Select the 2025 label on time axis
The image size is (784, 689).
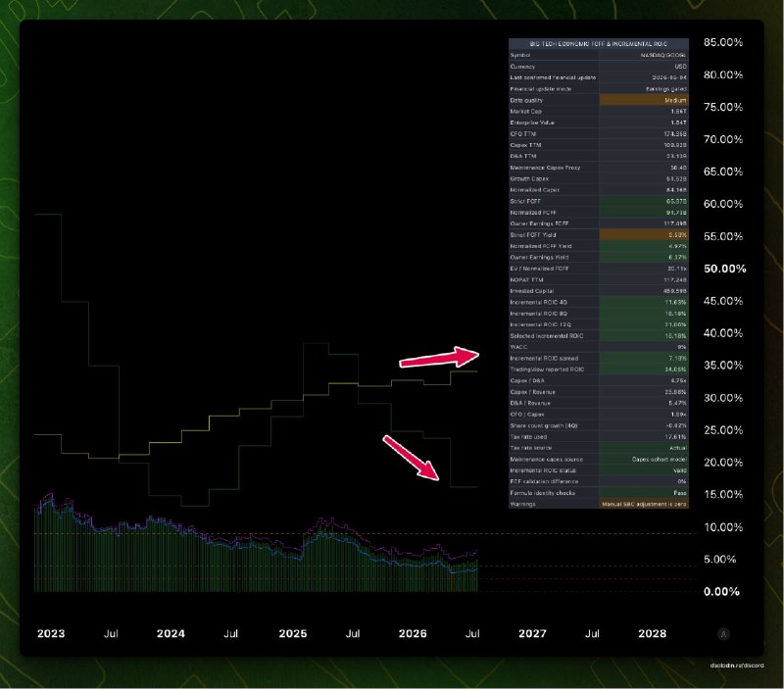(292, 633)
